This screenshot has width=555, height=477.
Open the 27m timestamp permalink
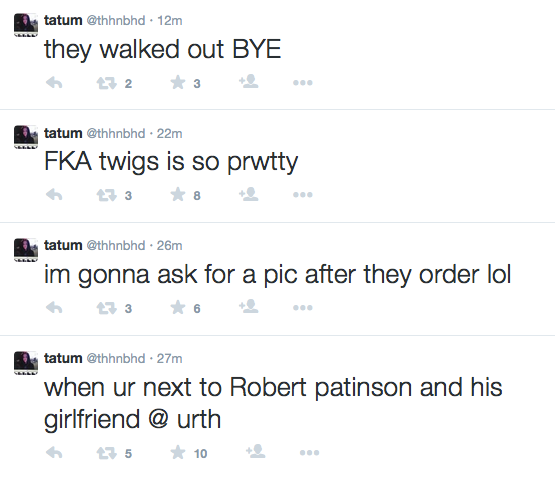click(x=170, y=358)
